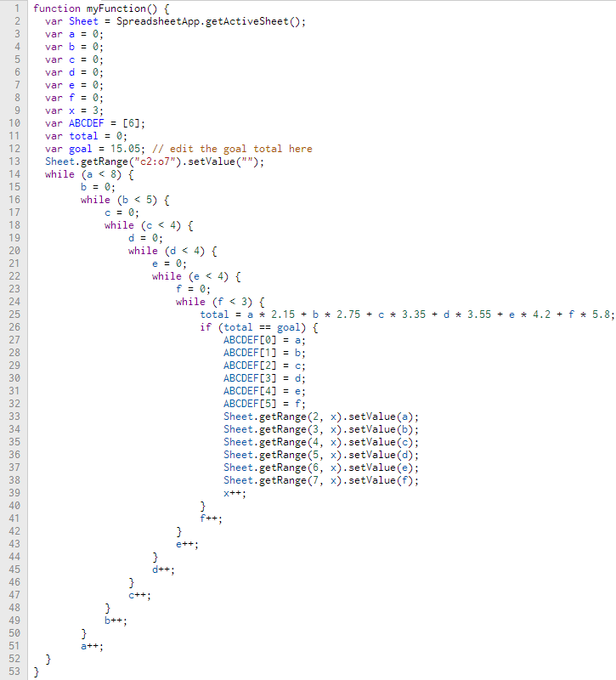Click the 'ABCDEF[2] = c;' assignment
Image resolution: width=616 pixels, height=680 pixels.
click(x=264, y=365)
